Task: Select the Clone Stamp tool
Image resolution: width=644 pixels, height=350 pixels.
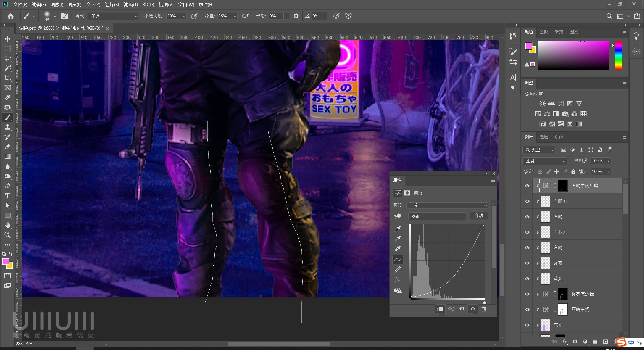Action: coord(8,127)
